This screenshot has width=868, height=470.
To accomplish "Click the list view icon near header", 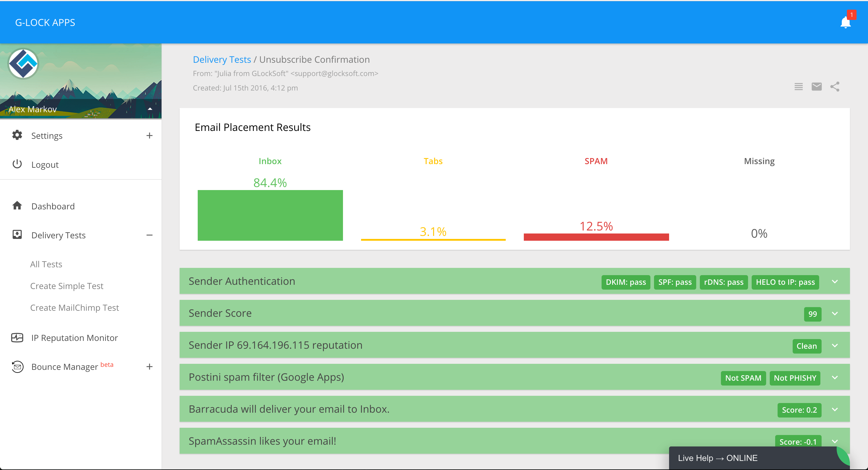I will 798,87.
